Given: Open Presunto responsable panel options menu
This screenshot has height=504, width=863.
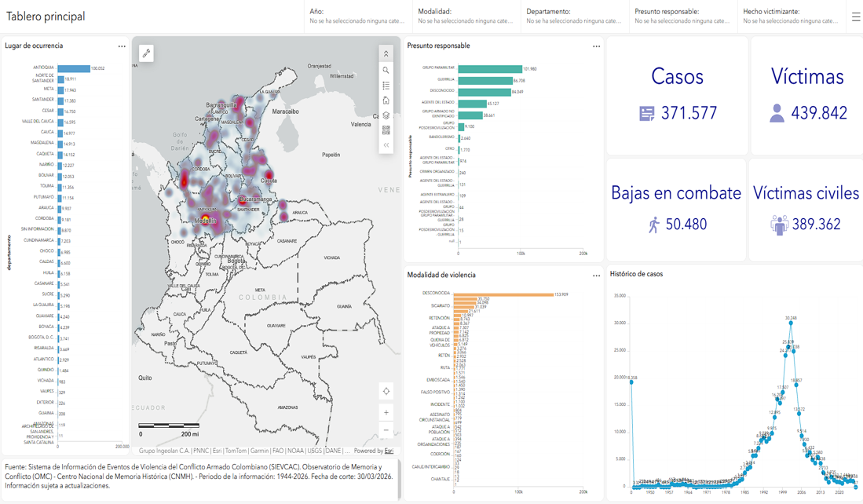Looking at the screenshot, I should (x=596, y=46).
